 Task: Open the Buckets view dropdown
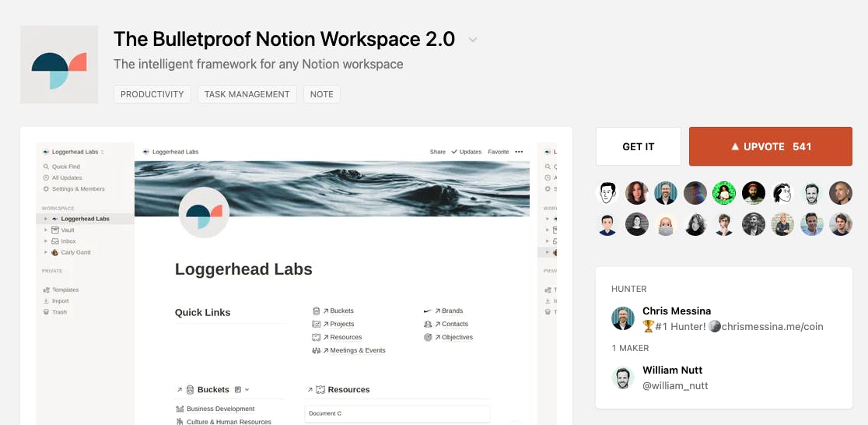point(242,389)
